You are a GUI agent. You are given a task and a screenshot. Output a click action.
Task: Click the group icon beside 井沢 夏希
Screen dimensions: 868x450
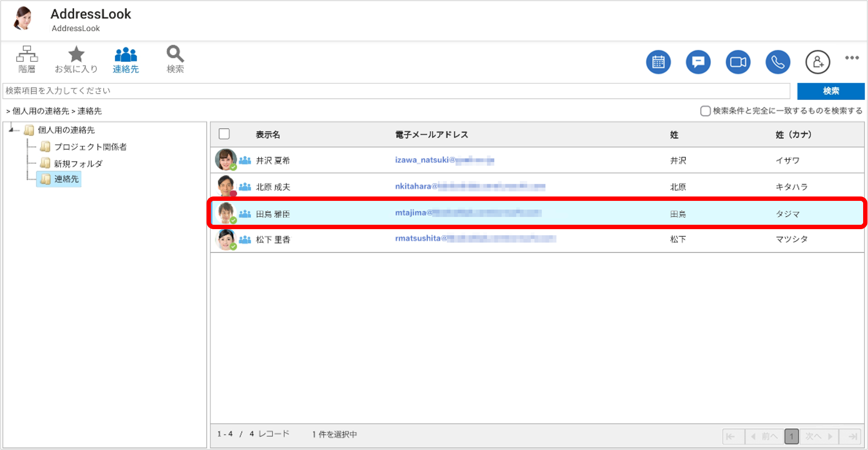[x=245, y=160]
